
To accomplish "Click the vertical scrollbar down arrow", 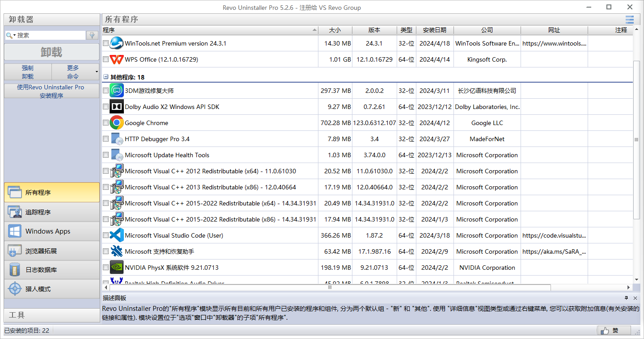I will pyautogui.click(x=636, y=279).
